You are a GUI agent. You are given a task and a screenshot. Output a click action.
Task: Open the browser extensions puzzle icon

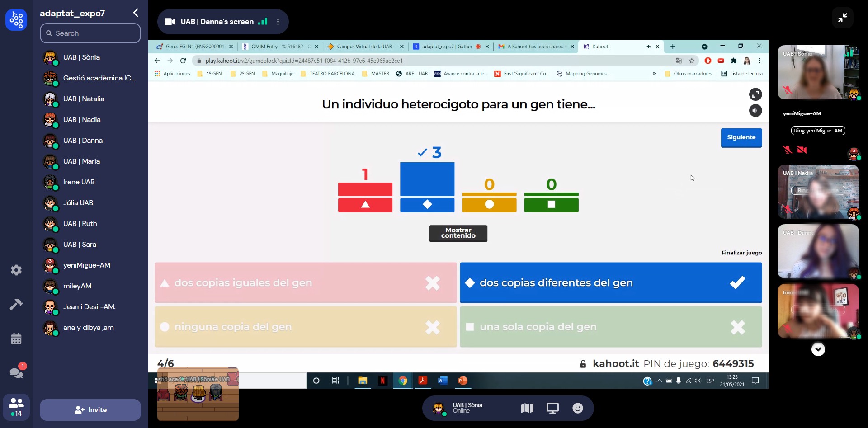point(734,61)
